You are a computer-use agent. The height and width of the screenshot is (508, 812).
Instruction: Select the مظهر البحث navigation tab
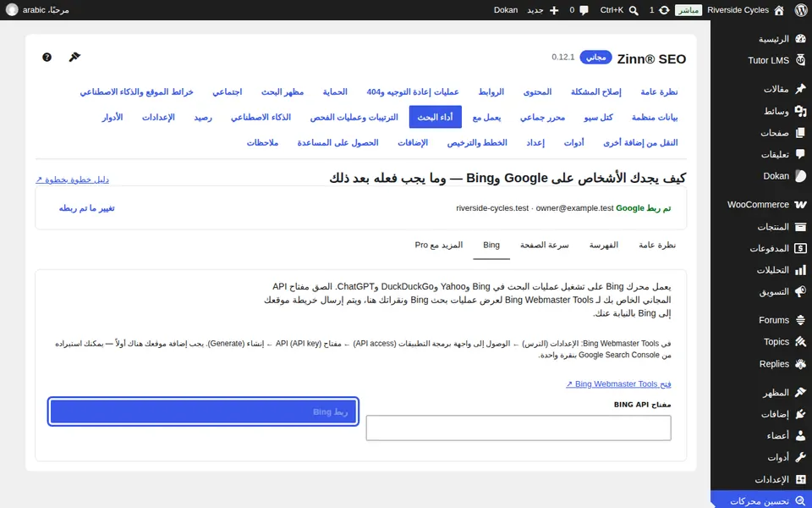pyautogui.click(x=283, y=91)
